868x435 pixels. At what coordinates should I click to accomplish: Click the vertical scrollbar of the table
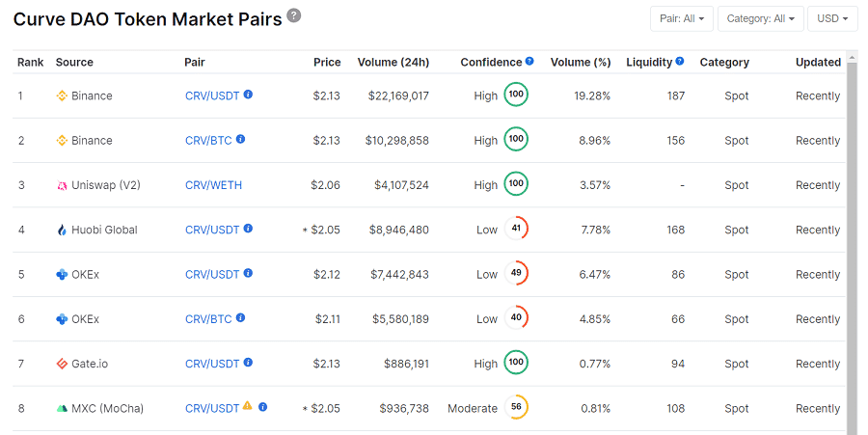click(852, 249)
